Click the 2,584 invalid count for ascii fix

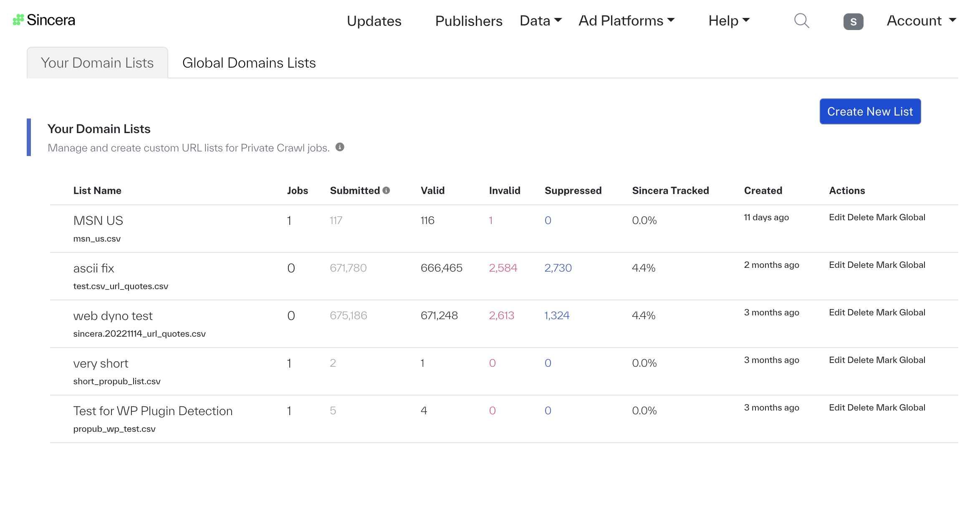503,268
